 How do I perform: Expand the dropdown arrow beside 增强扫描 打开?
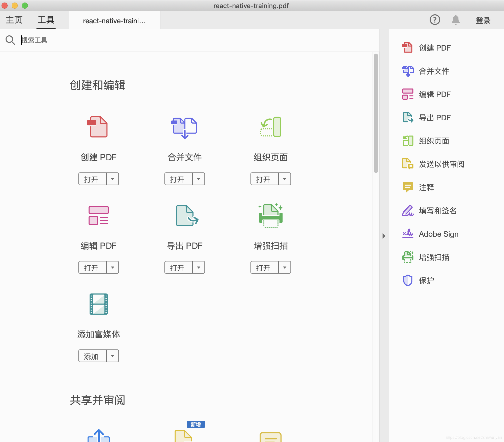tap(285, 268)
